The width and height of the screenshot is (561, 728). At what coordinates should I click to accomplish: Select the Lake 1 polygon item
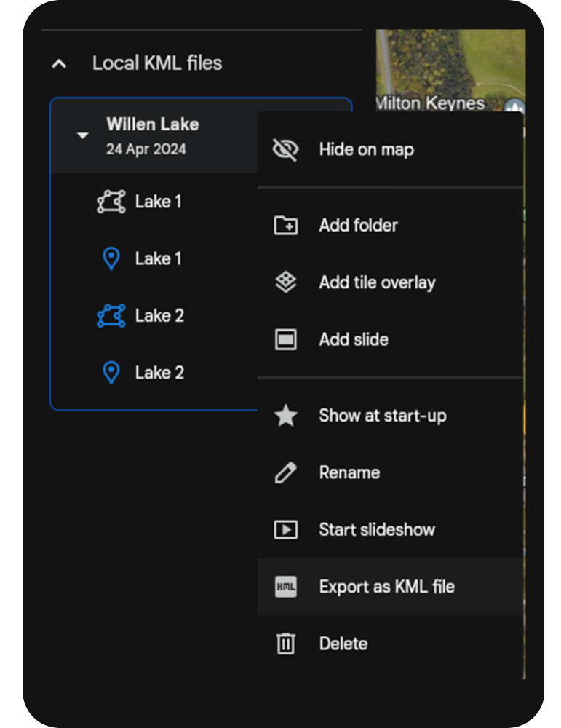158,202
